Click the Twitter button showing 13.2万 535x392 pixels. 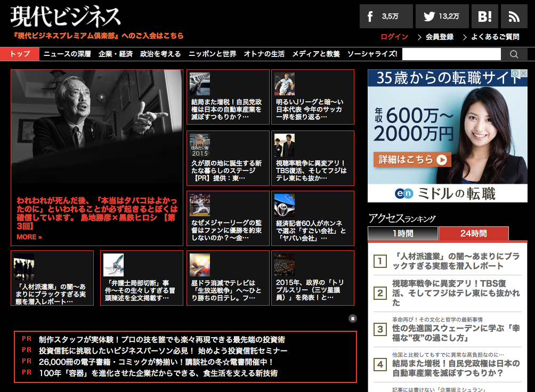click(442, 16)
